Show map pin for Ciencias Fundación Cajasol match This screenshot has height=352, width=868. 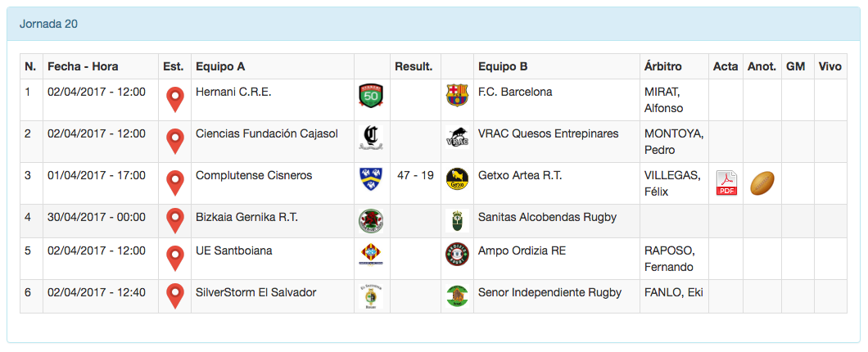coord(174,141)
